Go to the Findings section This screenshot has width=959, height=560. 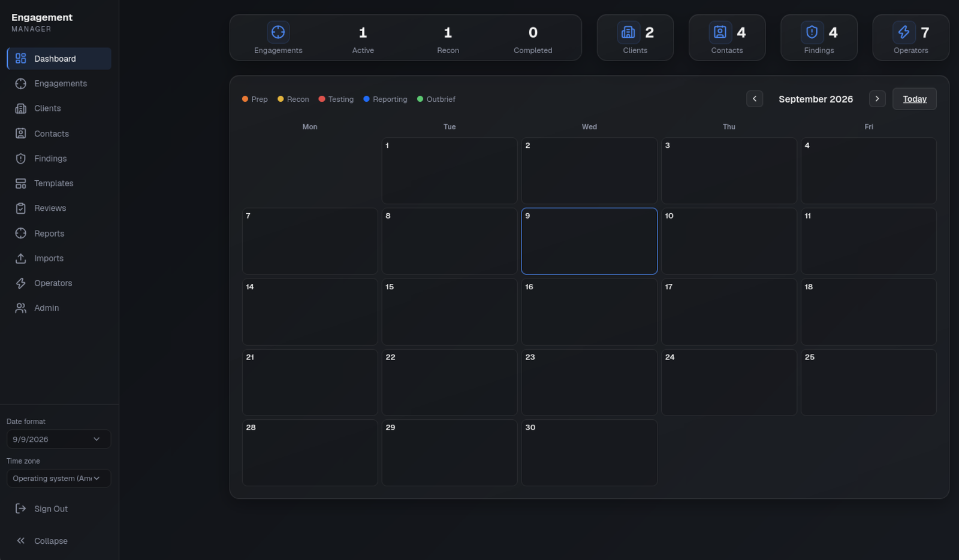click(59, 159)
